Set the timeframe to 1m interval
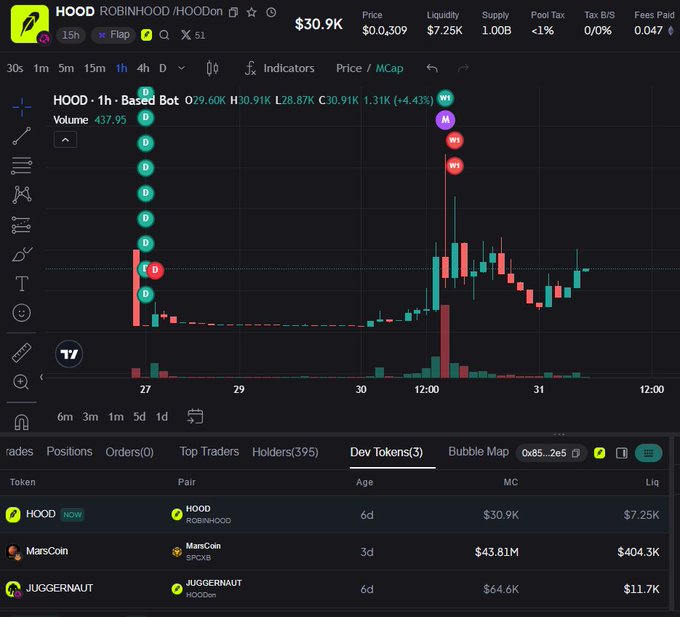This screenshot has height=617, width=680. click(41, 68)
